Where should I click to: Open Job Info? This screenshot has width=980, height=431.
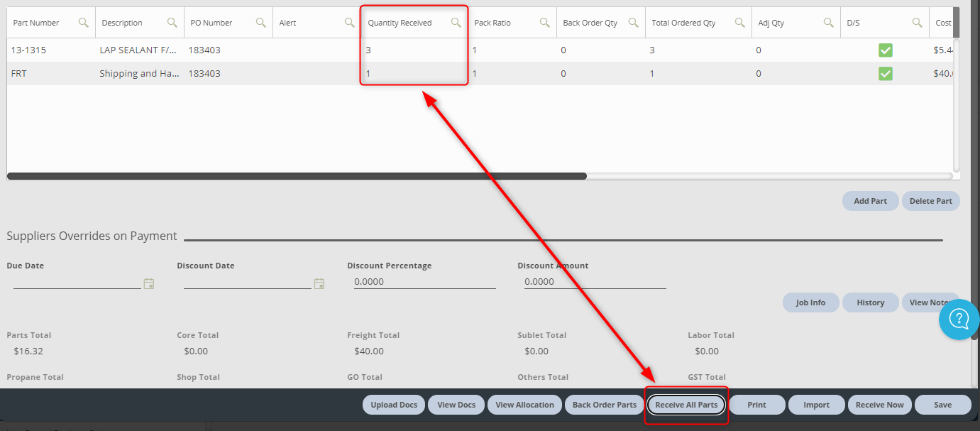point(810,302)
